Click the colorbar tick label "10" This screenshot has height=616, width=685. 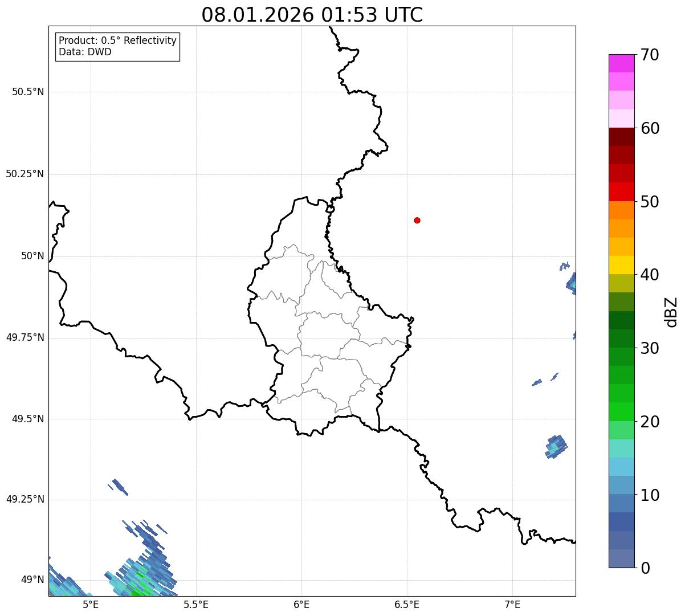tap(650, 495)
